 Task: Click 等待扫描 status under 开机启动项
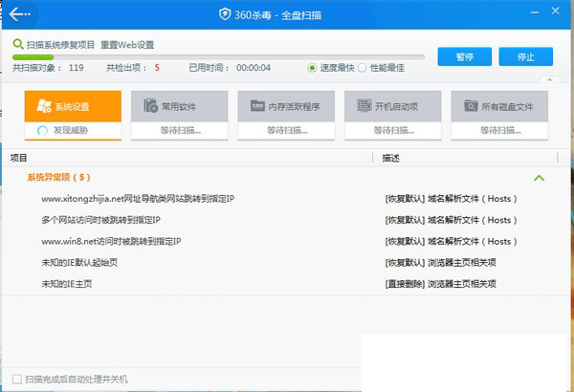tap(394, 130)
